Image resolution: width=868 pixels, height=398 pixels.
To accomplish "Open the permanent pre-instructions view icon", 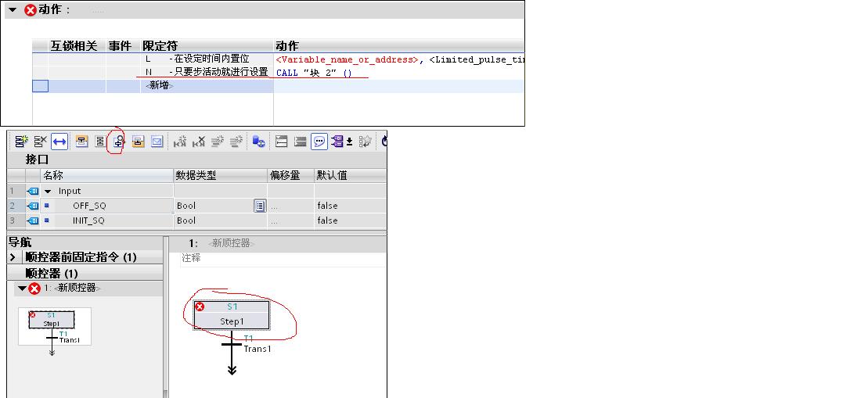I will point(82,142).
